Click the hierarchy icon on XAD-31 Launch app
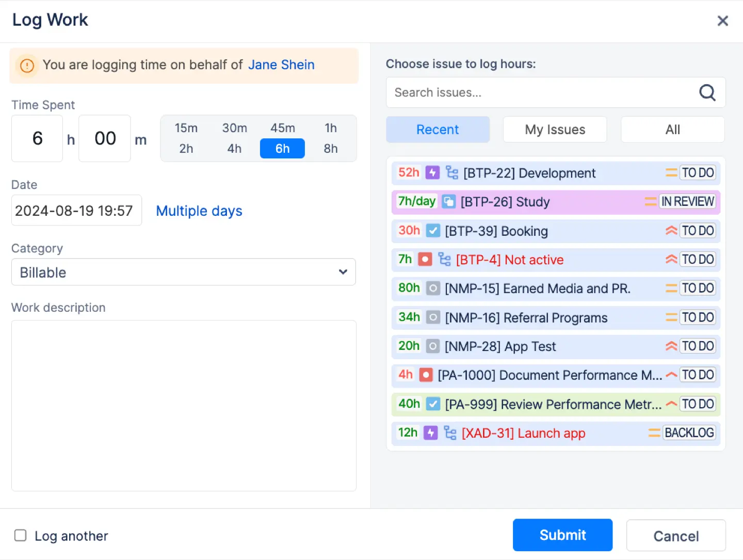This screenshot has height=560, width=743. click(x=450, y=433)
